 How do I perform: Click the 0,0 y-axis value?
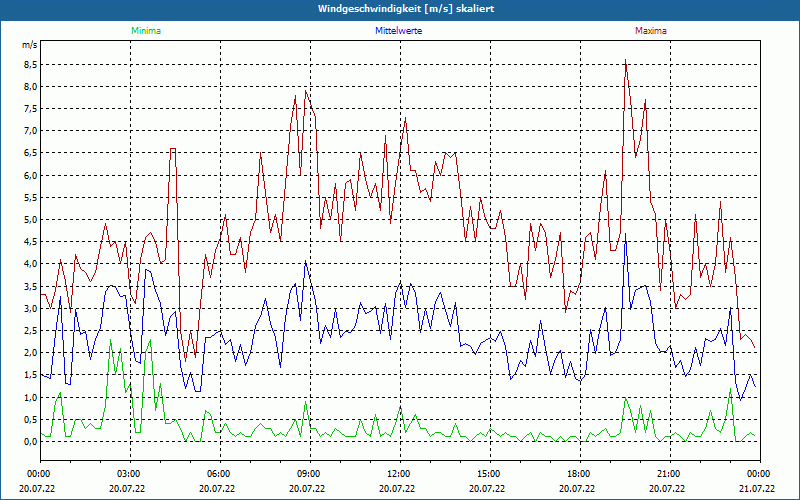30,442
